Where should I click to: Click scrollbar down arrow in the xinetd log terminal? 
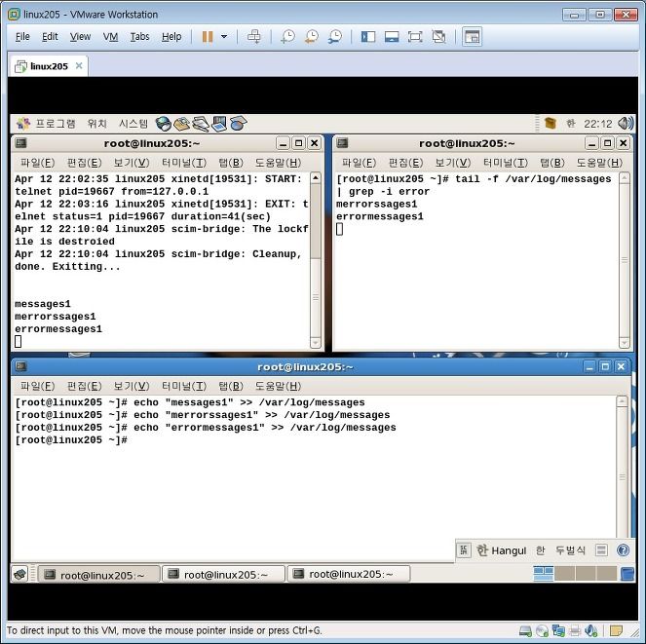pyautogui.click(x=316, y=342)
